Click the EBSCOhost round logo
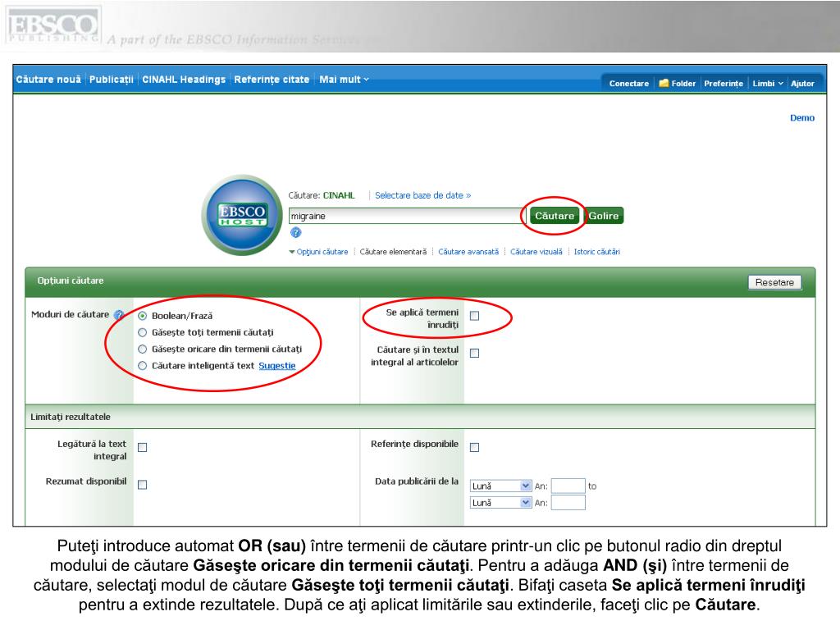This screenshot has width=840, height=630. (242, 216)
